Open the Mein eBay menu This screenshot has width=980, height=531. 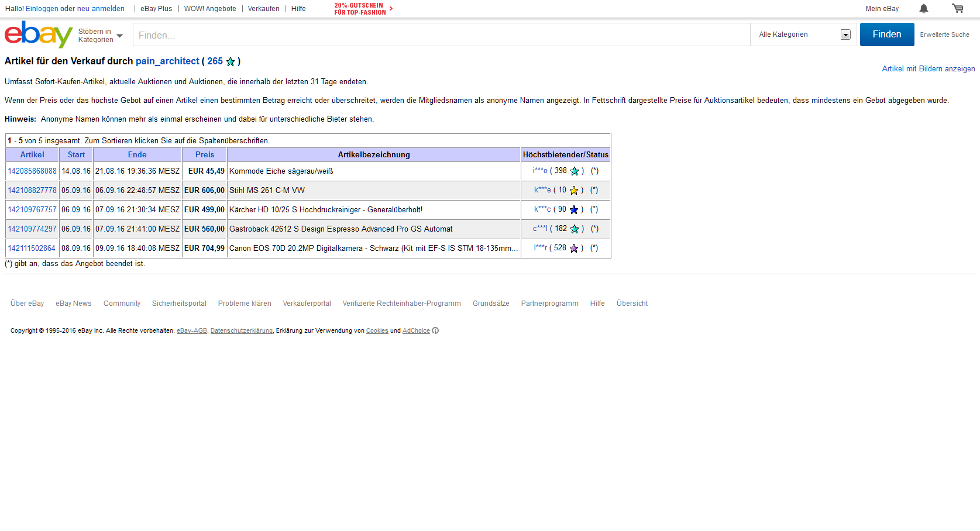tap(882, 9)
